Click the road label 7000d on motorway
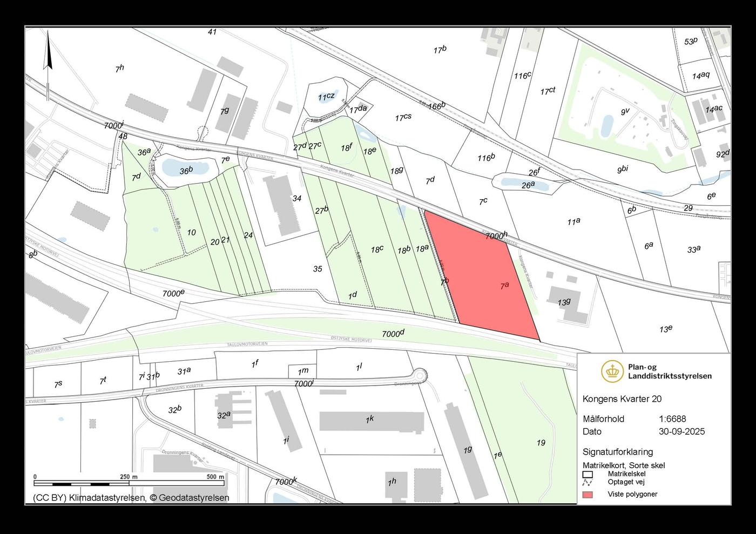The height and width of the screenshot is (534, 756). coord(393,334)
